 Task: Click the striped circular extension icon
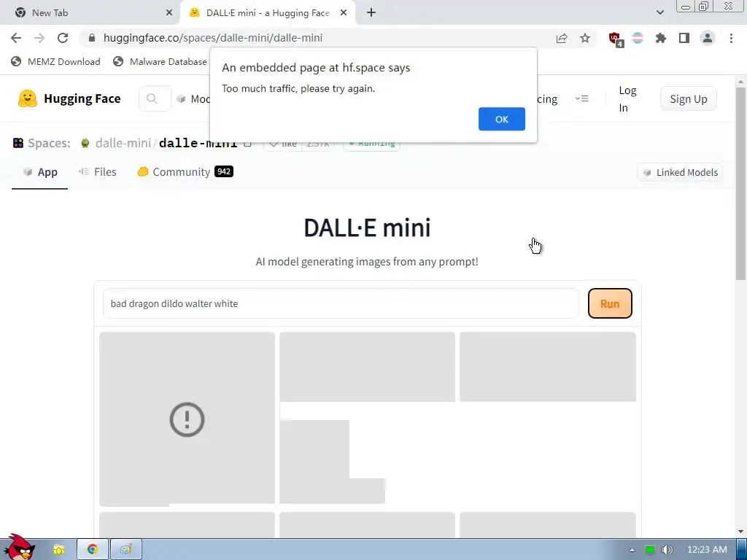tap(638, 38)
